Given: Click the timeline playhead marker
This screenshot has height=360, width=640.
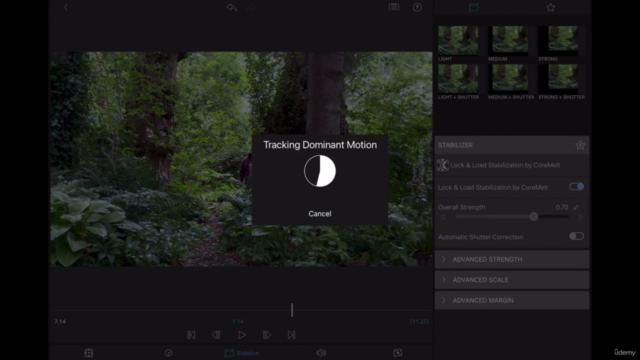Looking at the screenshot, I should pyautogui.click(x=292, y=310).
